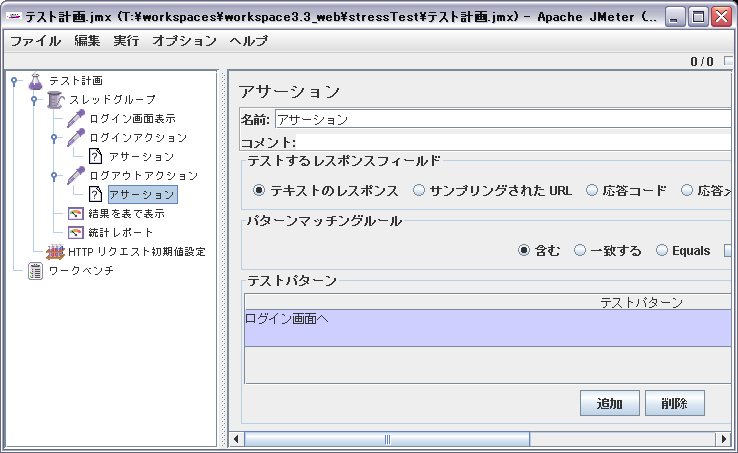Click the ワークベンチ clipboard icon
Screen dimensions: 738x453
(35, 271)
